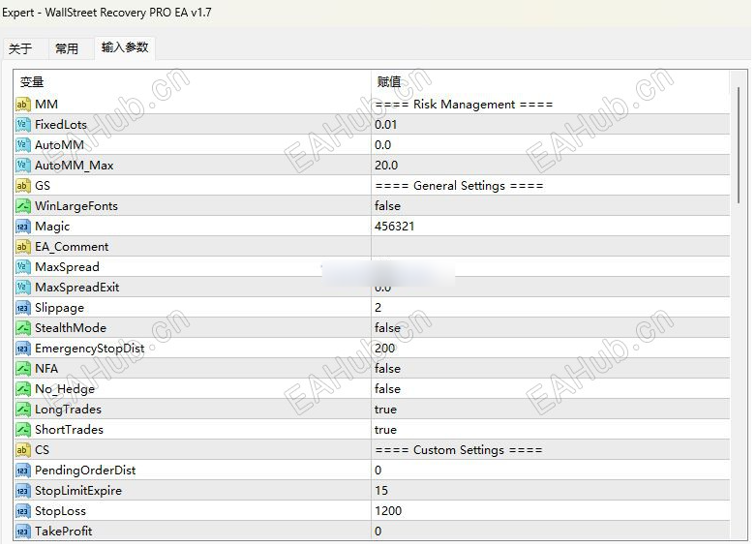
Task: Click the Risk Management header value
Action: tap(465, 105)
